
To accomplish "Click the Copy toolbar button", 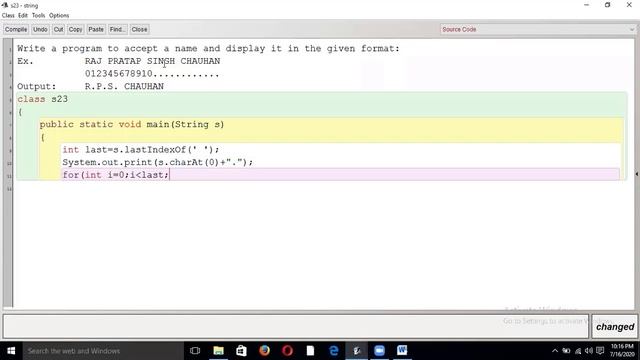I will (76, 29).
